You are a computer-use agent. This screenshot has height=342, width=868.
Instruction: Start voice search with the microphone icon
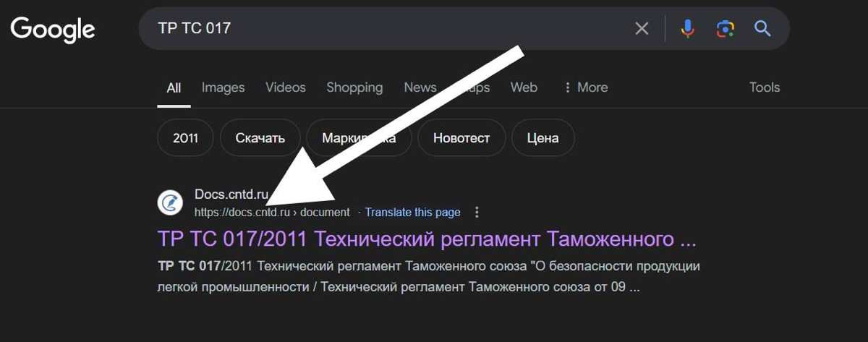688,28
